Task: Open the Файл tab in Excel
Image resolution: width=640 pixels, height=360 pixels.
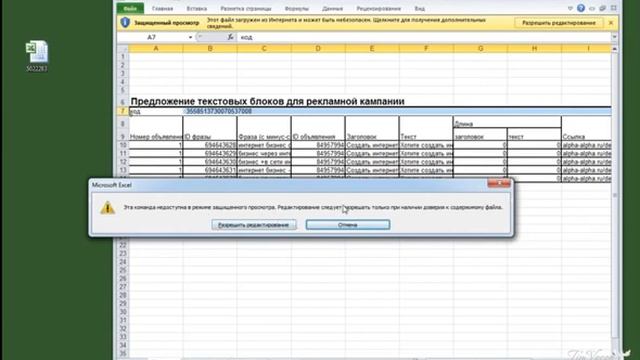Action: pos(130,8)
